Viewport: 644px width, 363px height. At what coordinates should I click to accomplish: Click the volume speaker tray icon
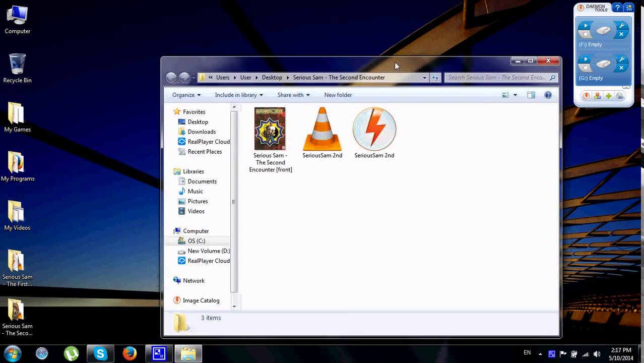597,354
